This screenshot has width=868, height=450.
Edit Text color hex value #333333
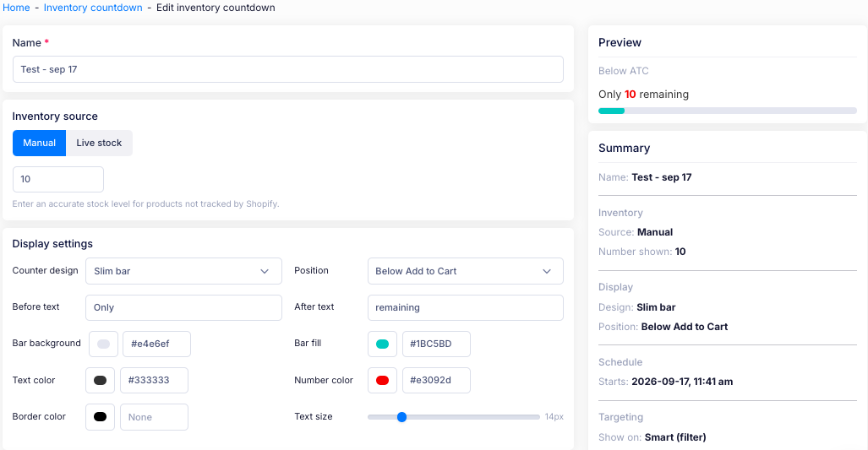pyautogui.click(x=154, y=380)
